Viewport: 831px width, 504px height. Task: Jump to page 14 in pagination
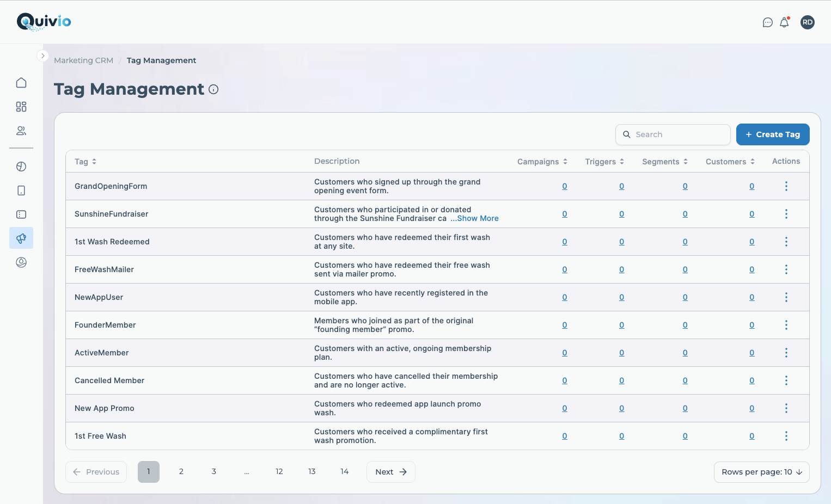(344, 472)
